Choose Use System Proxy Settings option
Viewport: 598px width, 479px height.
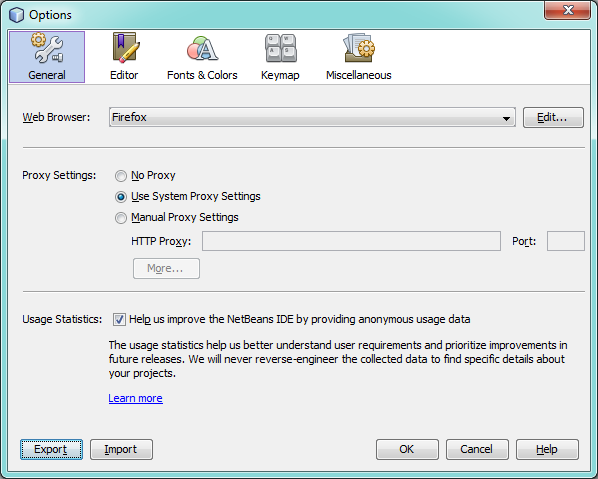click(121, 197)
